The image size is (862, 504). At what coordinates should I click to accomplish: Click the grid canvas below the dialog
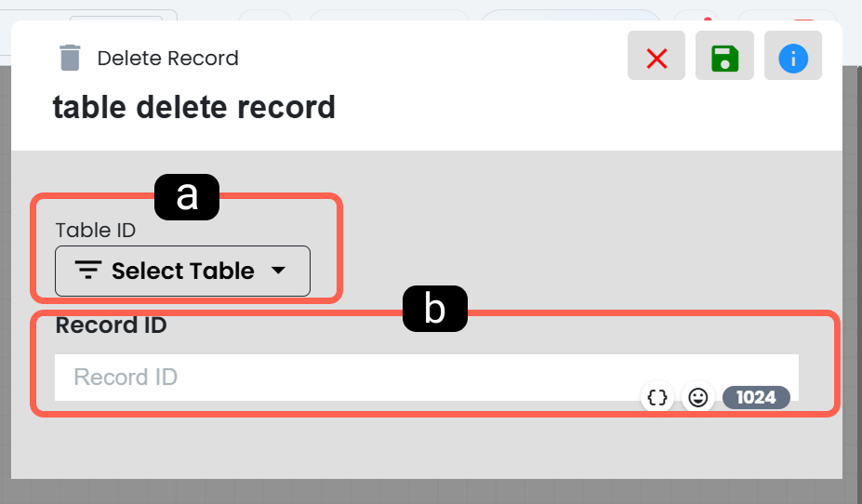tap(427, 491)
